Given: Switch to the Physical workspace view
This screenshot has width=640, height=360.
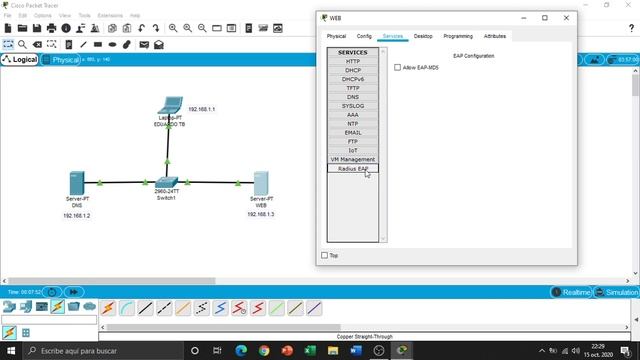Looking at the screenshot, I should (60, 60).
